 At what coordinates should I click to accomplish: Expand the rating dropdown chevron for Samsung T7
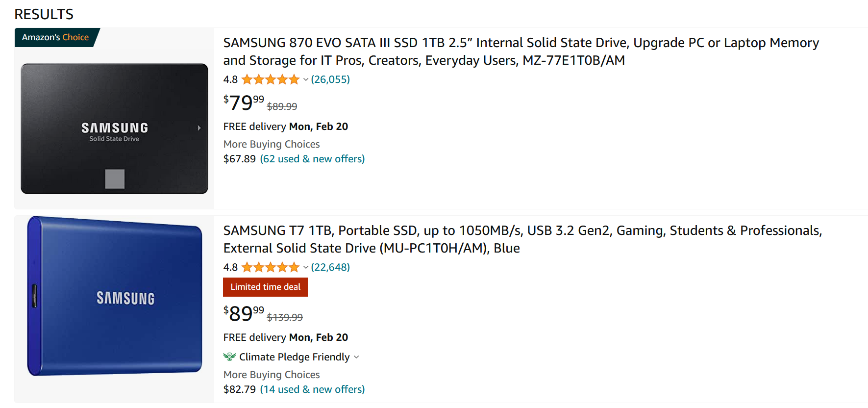pos(306,267)
